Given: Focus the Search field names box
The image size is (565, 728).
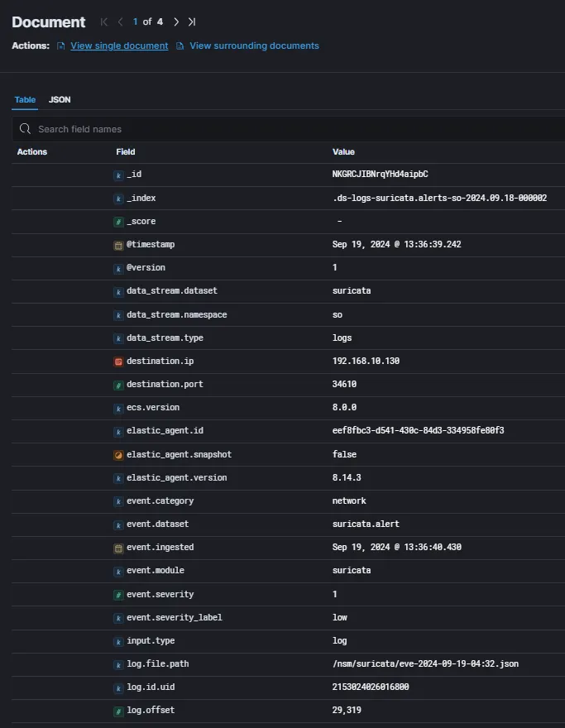Looking at the screenshot, I should coord(290,129).
